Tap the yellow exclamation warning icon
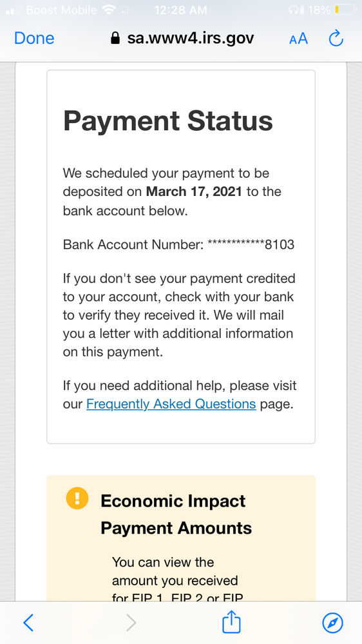 tap(77, 498)
